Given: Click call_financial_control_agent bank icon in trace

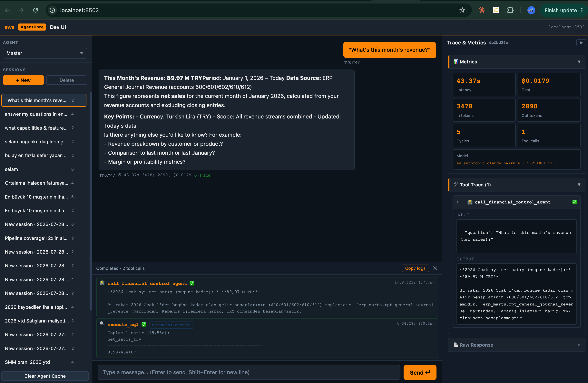Looking at the screenshot, I should pos(470,202).
